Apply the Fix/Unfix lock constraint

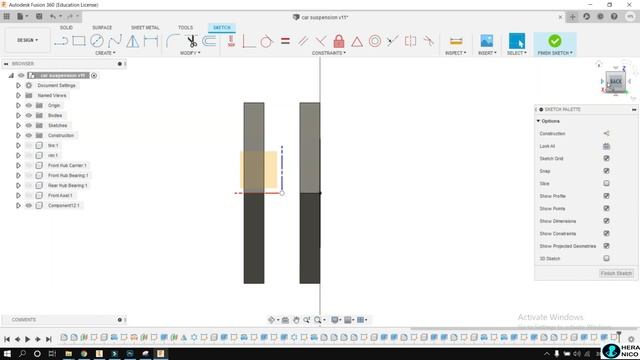point(339,41)
